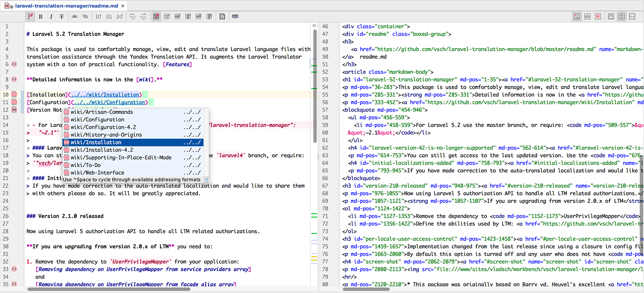The width and height of the screenshot is (644, 293).
Task: Click the gutter markdown icon on line 12
Action: pyautogui.click(x=14, y=110)
